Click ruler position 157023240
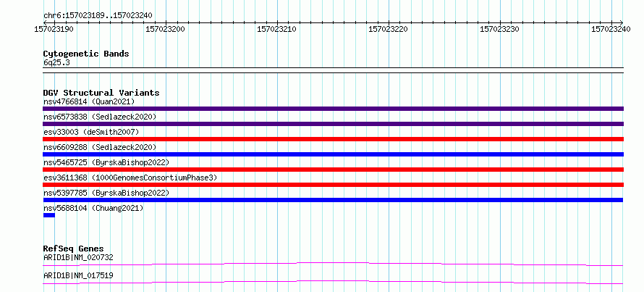Viewport: 644px width, 292px height. (x=611, y=29)
